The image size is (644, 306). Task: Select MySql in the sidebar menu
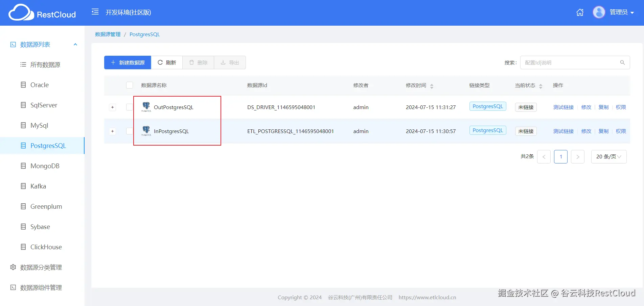click(42, 125)
